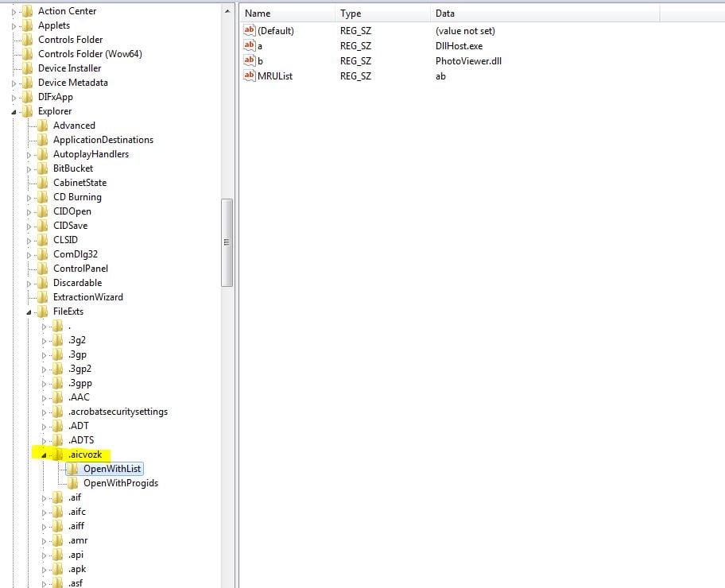Click the tree pane scroll-up arrow
The width and height of the screenshot is (725, 588).
227,10
